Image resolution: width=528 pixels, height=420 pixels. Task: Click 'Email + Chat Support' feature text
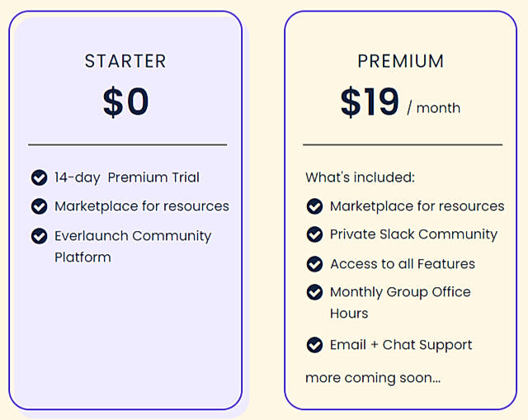[x=401, y=345]
